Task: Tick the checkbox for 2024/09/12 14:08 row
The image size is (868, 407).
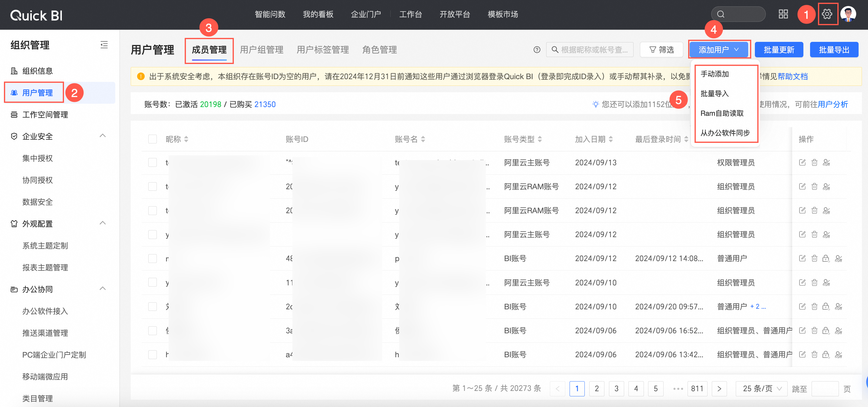Action: click(x=152, y=258)
